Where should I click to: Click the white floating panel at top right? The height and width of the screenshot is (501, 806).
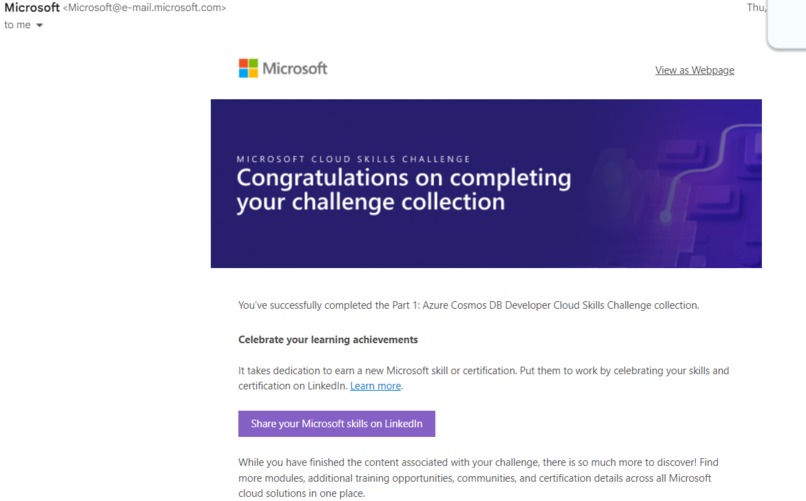(786, 24)
